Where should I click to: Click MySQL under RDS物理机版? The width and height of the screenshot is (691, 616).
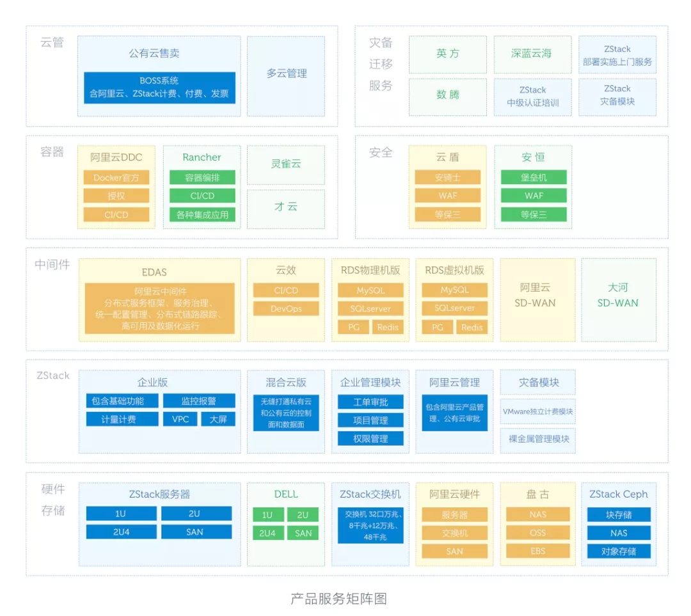tap(370, 290)
